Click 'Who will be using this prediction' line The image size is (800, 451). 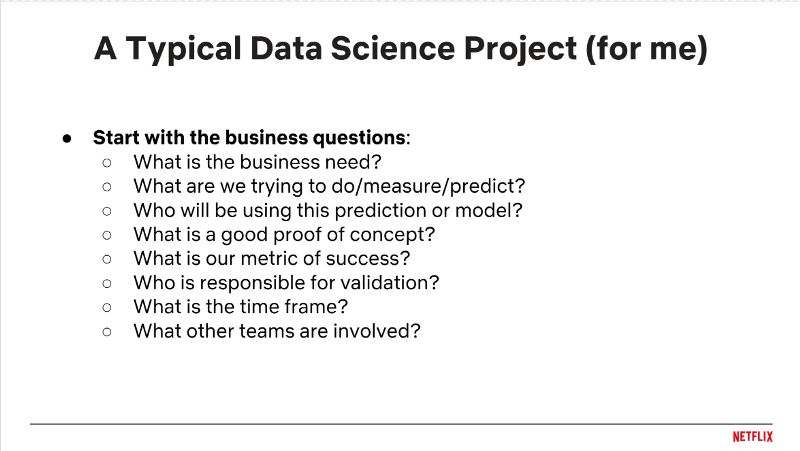[327, 209]
